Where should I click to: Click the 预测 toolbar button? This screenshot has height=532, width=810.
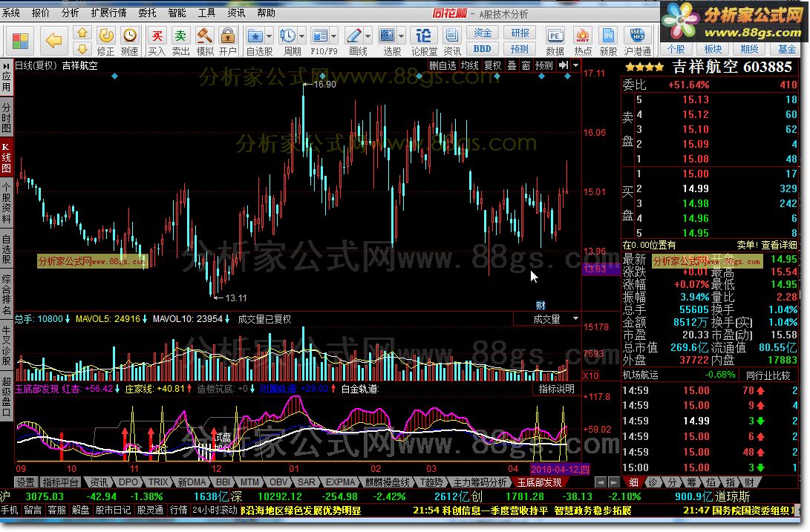click(x=520, y=49)
